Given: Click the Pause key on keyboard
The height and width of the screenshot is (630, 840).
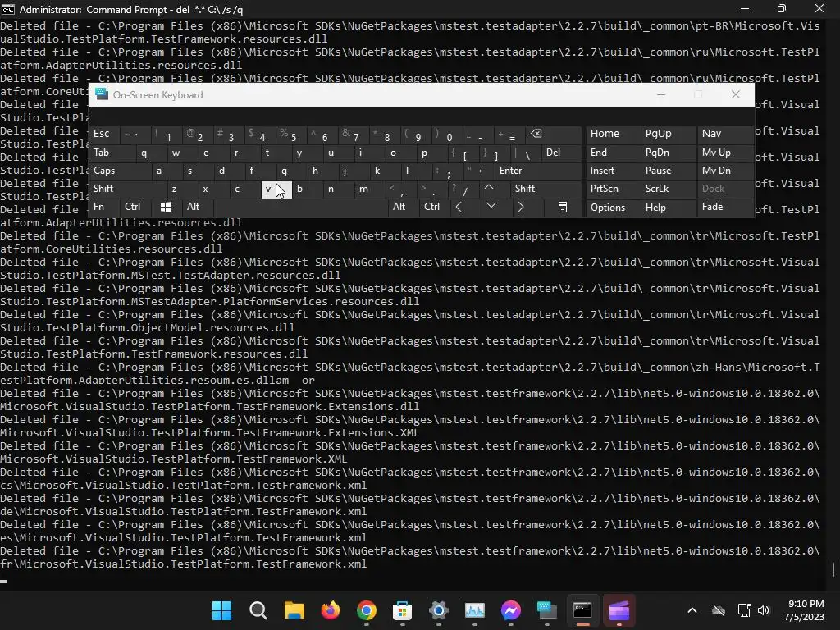Looking at the screenshot, I should tap(668, 171).
